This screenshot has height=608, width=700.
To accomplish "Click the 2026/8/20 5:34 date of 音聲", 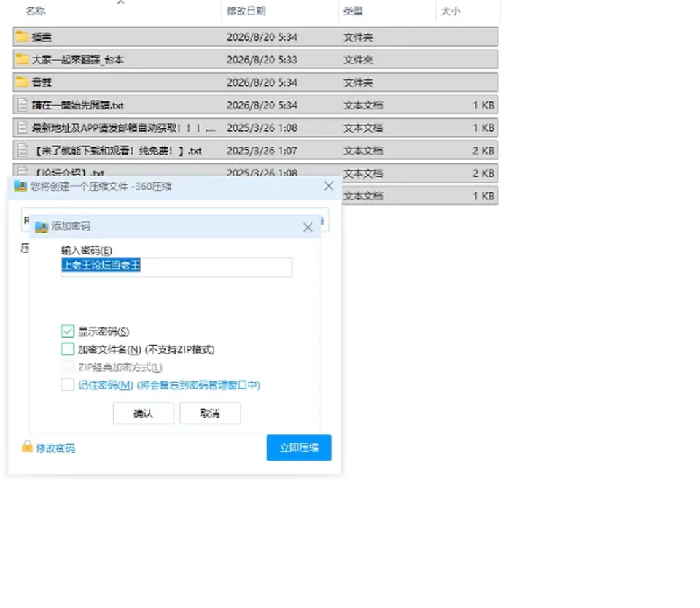I will coord(262,82).
